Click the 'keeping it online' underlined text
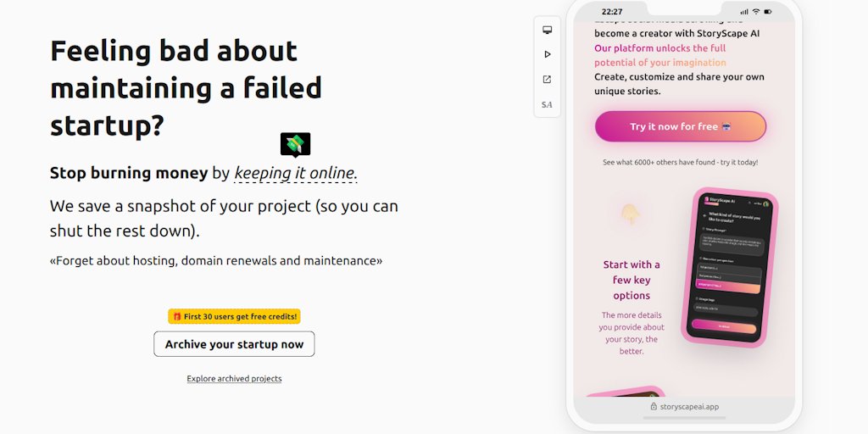The image size is (868, 434). pyautogui.click(x=296, y=173)
